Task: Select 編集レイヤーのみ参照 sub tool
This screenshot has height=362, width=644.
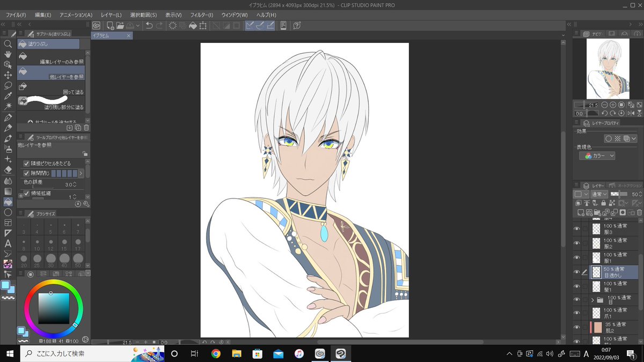Action: pos(51,58)
